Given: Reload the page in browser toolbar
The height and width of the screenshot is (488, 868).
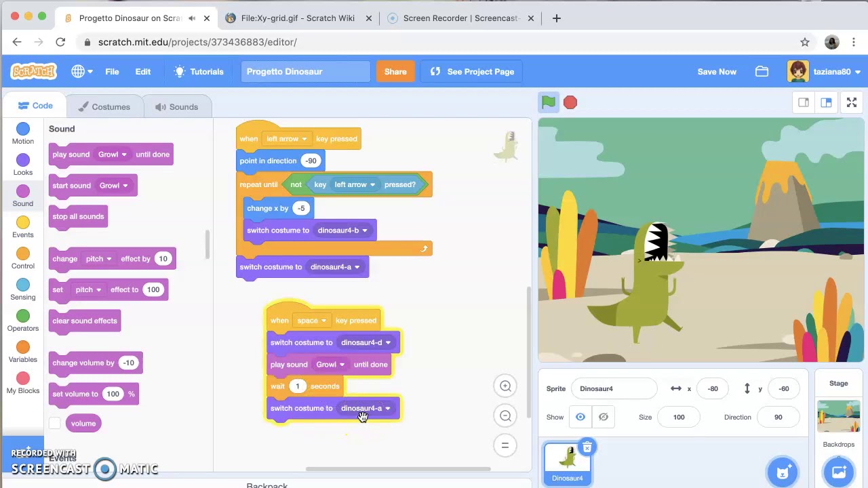Looking at the screenshot, I should pyautogui.click(x=60, y=42).
